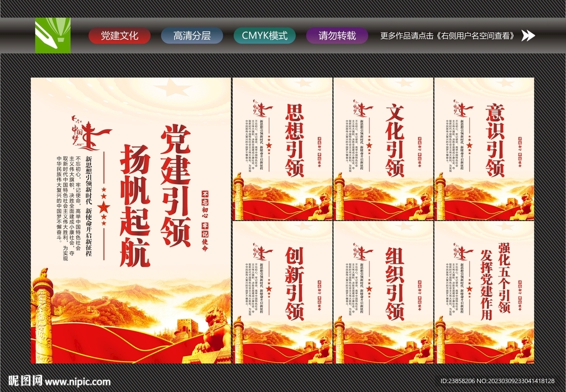This screenshot has width=566, height=392.
Task: Click the 更多作品请点击 user space text link
Action: 449,36
